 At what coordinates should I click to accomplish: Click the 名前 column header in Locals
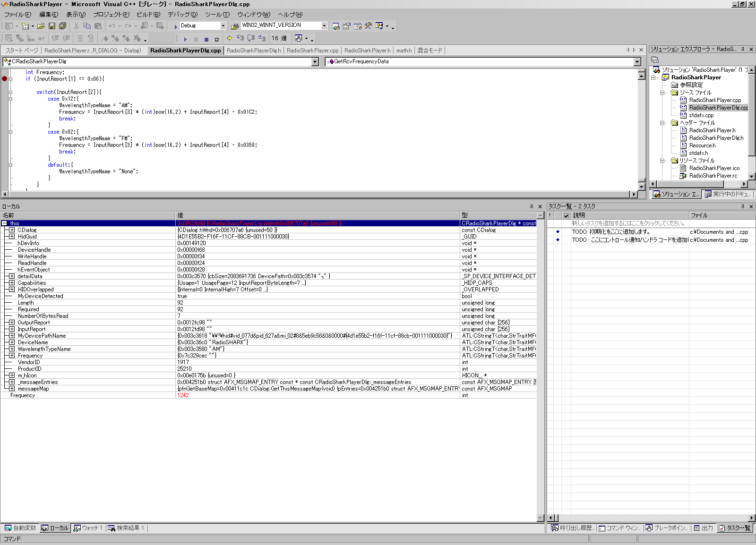(88, 215)
